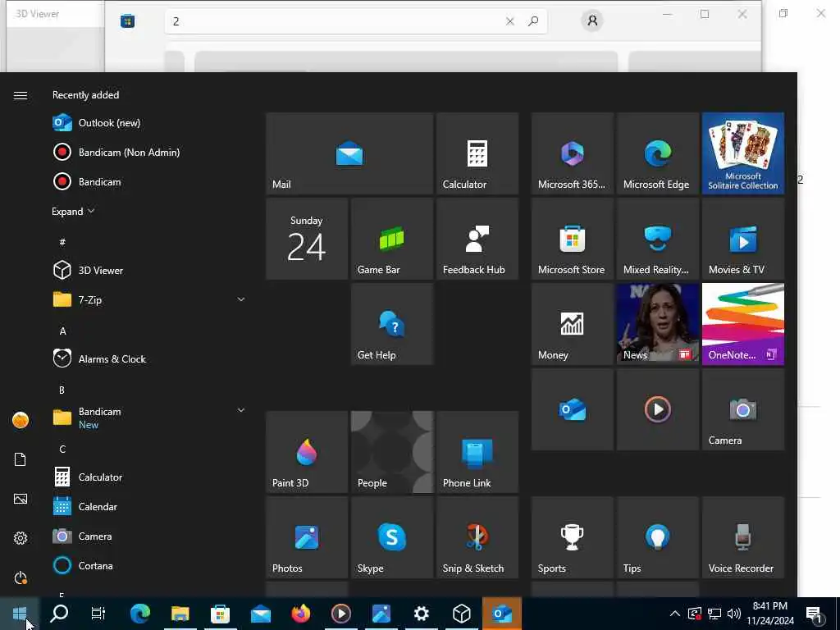Open the Sunday 24 calendar tile
Viewport: 840px width, 630px height.
(x=307, y=239)
